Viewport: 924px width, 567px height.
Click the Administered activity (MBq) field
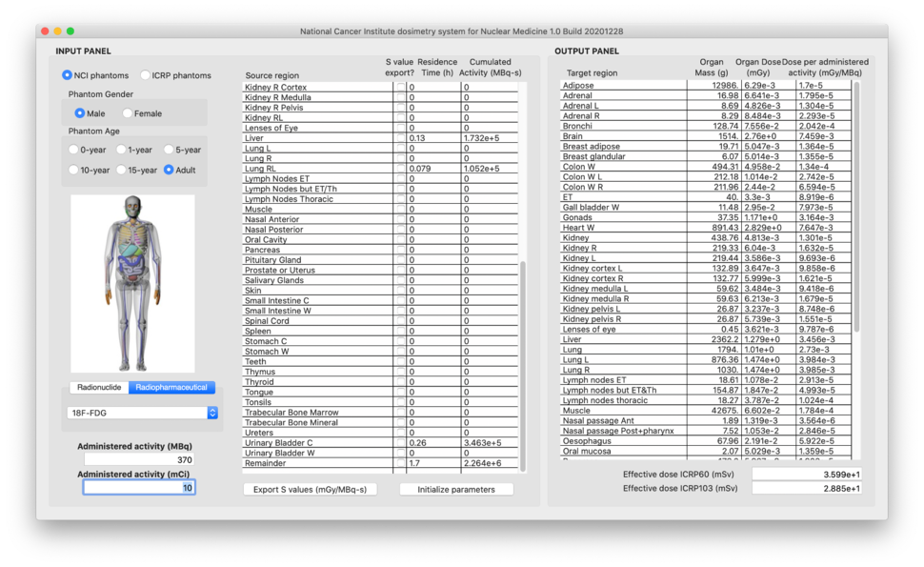coord(139,459)
